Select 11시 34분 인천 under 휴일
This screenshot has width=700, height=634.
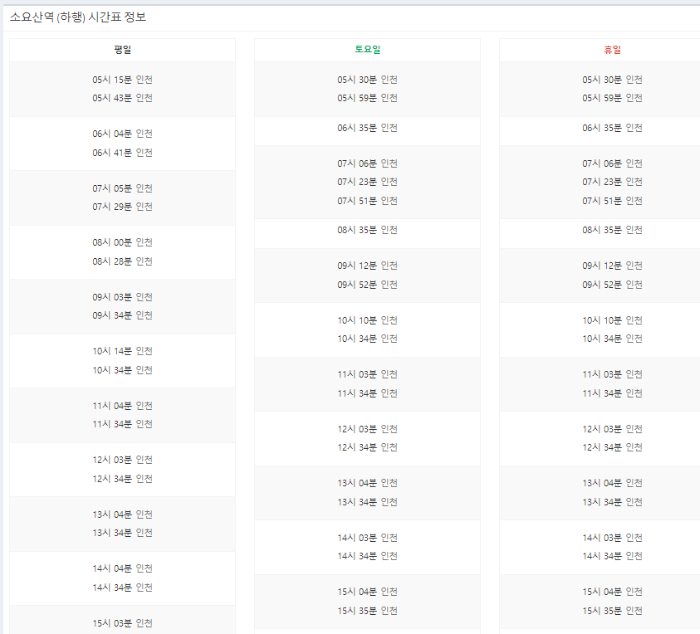[612, 393]
